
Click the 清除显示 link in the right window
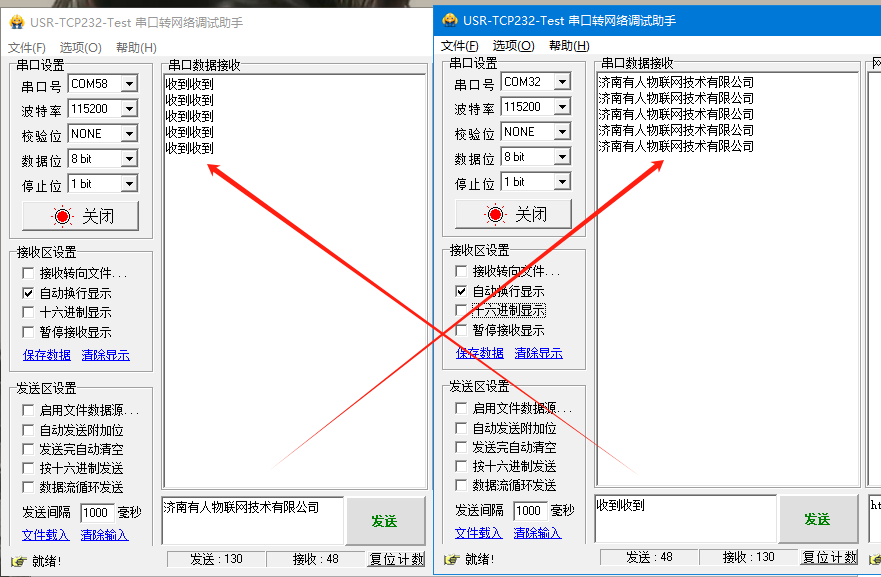538,353
